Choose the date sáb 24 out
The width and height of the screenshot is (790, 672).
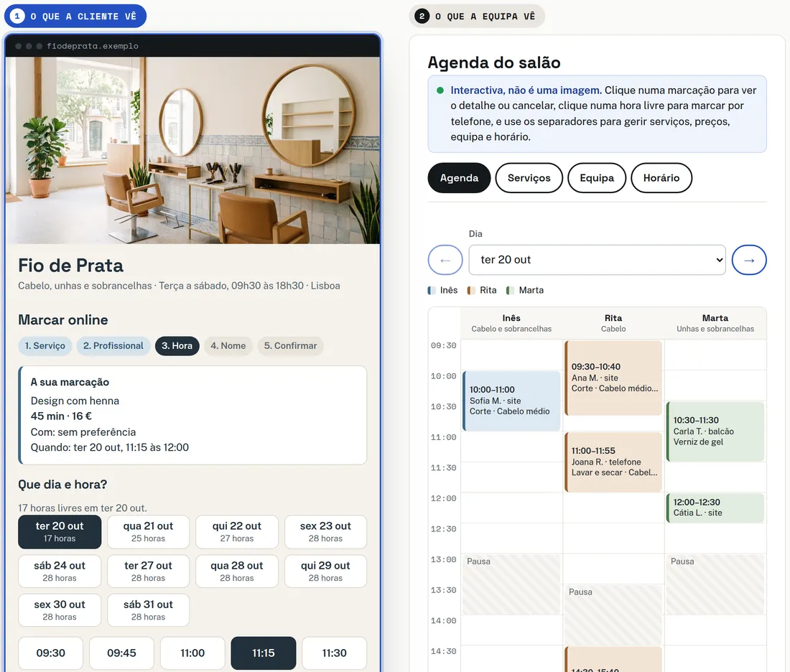60,571
